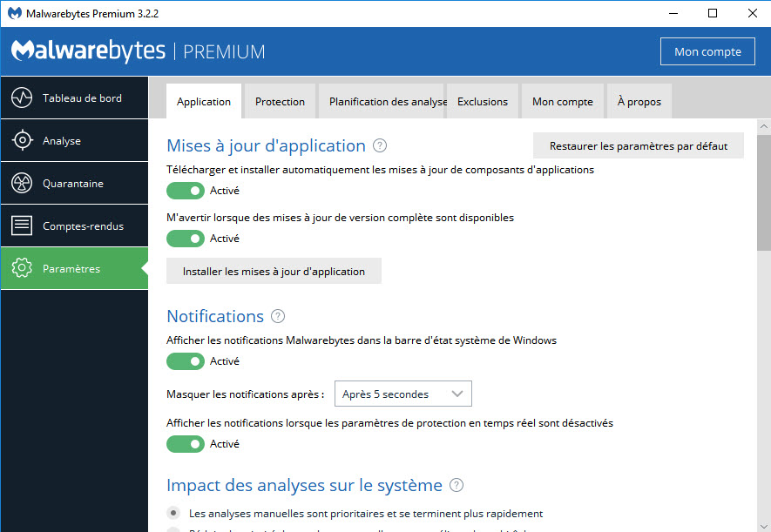Open the Protection tab
The width and height of the screenshot is (771, 532).
click(x=280, y=101)
